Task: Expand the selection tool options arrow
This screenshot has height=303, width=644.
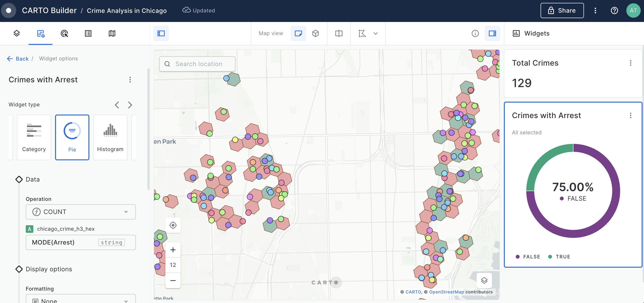Action: 375,33
